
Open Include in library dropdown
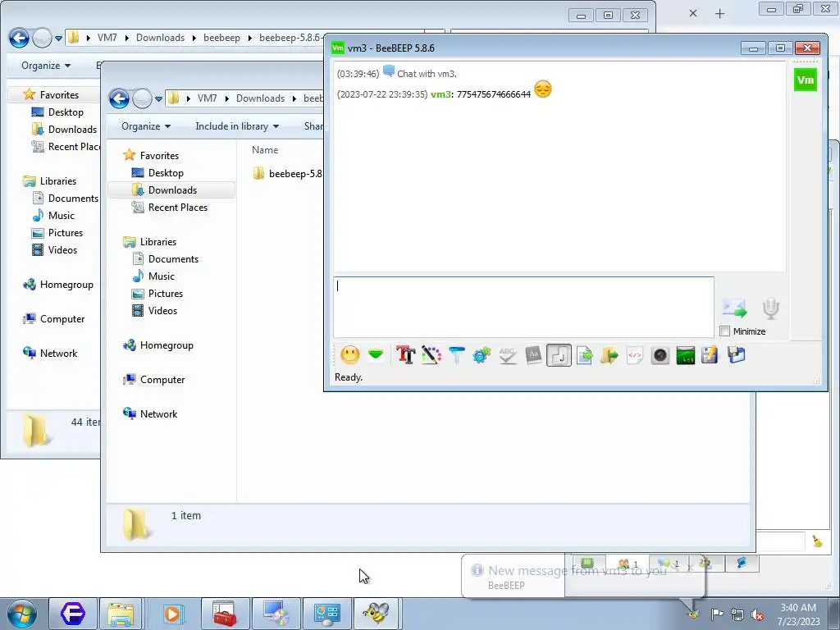(x=237, y=126)
